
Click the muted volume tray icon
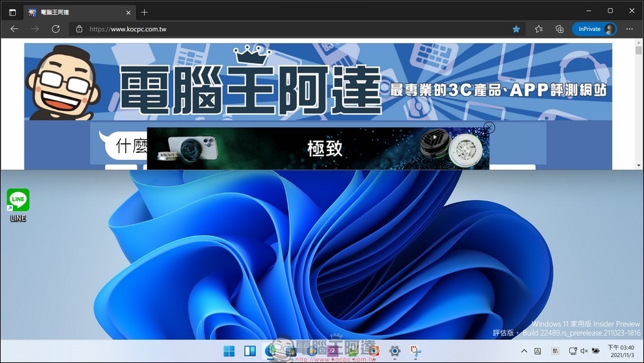(584, 351)
